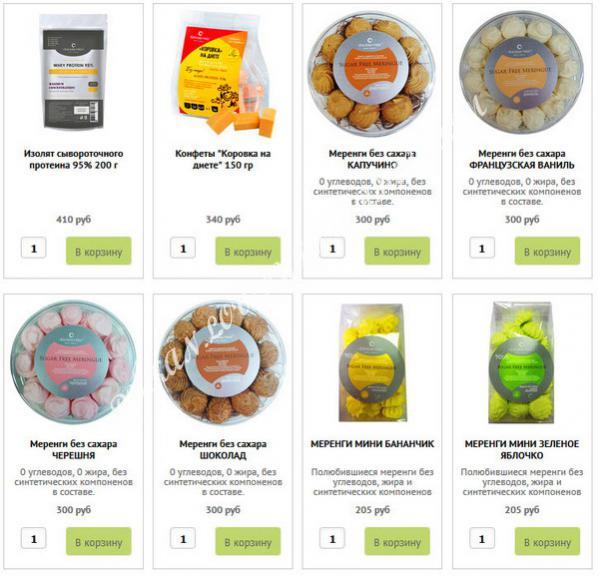Open the Шоколад meringue product image

(223, 363)
